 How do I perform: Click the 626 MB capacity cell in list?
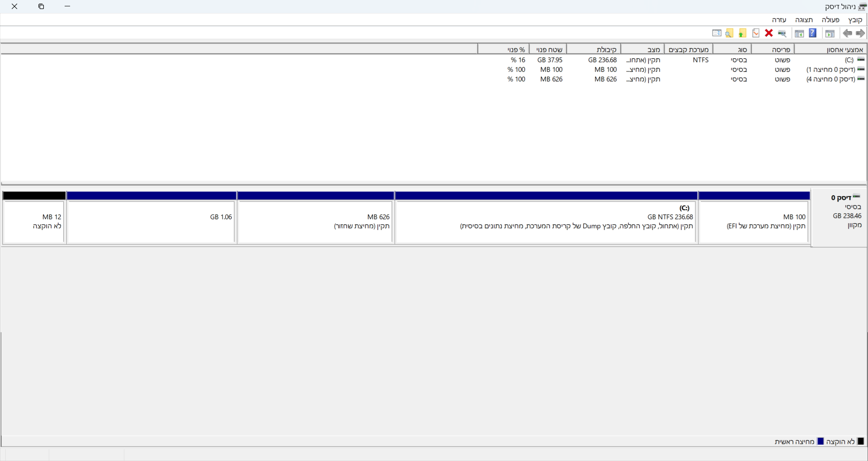[x=605, y=79]
